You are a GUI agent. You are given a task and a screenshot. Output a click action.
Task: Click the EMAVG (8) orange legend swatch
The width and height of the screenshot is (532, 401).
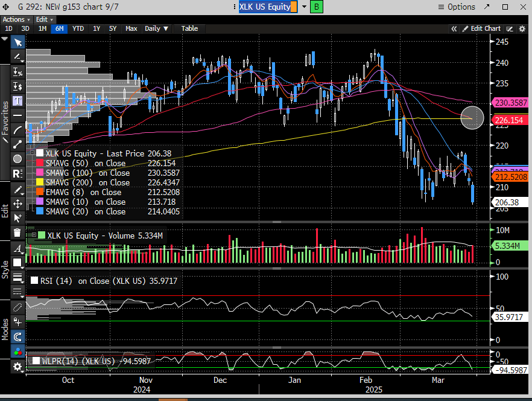40,192
